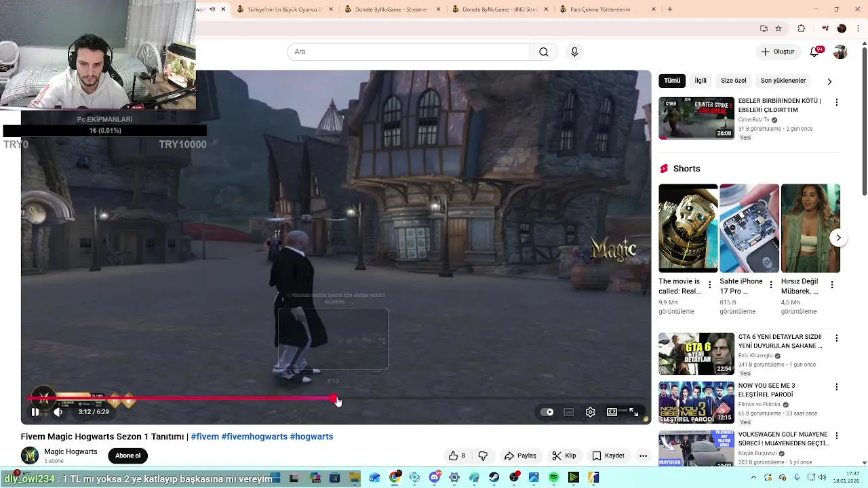
Task: Select the Tümü filter chip
Action: [x=672, y=81]
